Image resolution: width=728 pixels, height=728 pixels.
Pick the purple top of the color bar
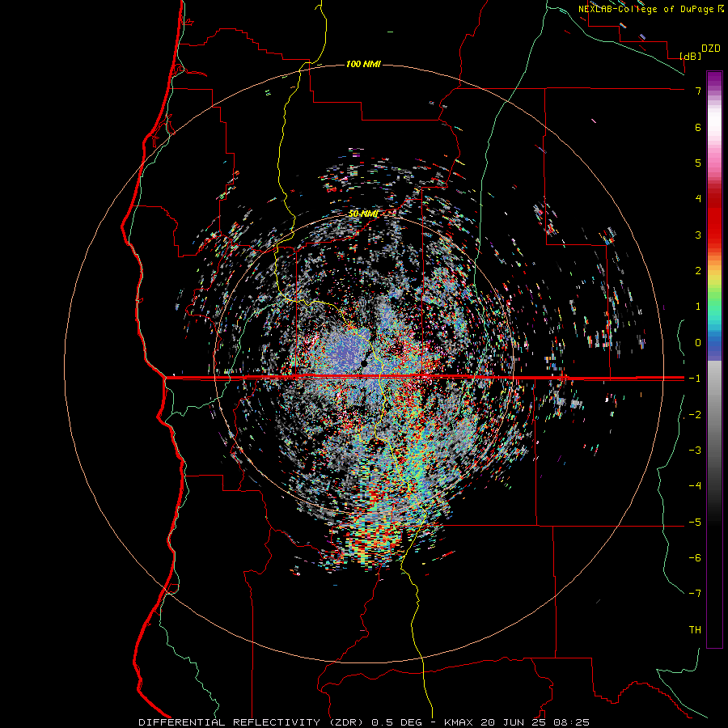click(714, 79)
